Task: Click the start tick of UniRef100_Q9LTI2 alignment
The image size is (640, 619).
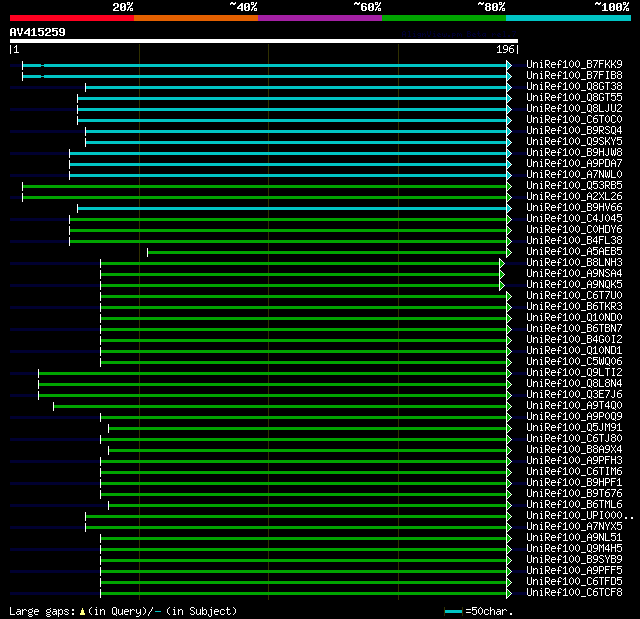Action: [x=38, y=374]
